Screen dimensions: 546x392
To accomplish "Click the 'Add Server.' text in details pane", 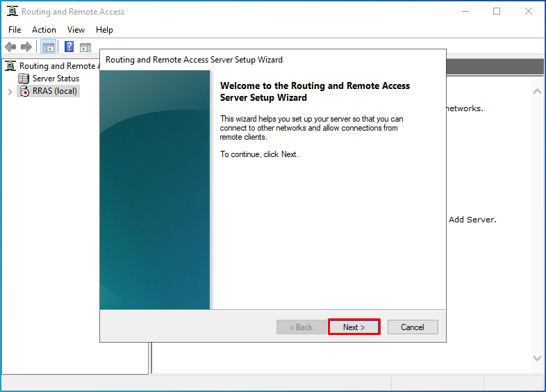I will coord(472,220).
